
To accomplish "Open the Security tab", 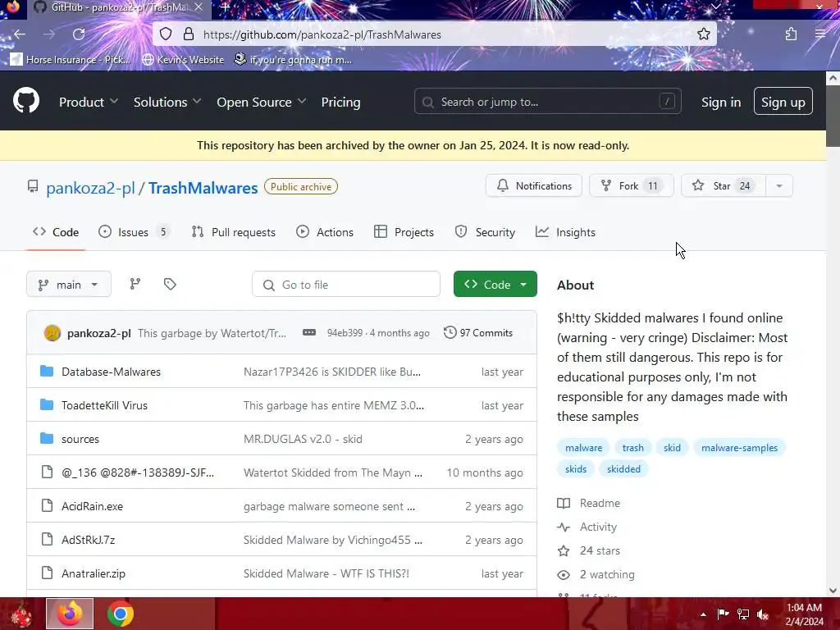I will pyautogui.click(x=485, y=232).
